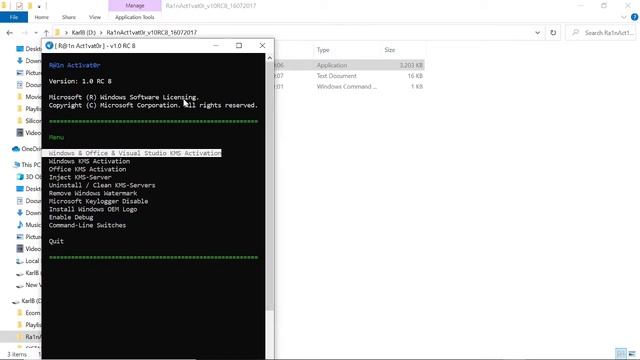Click the Version: 1.0 RC 8 text
Viewport: 640px width, 360px height.
click(80, 81)
